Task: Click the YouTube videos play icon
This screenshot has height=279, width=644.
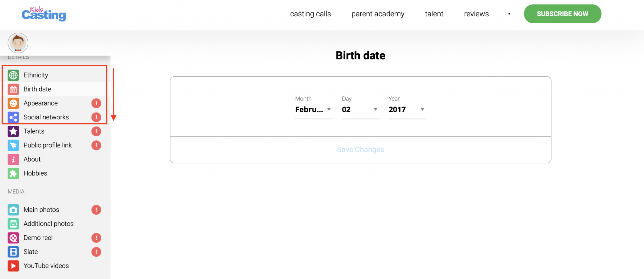Action: coord(13,266)
